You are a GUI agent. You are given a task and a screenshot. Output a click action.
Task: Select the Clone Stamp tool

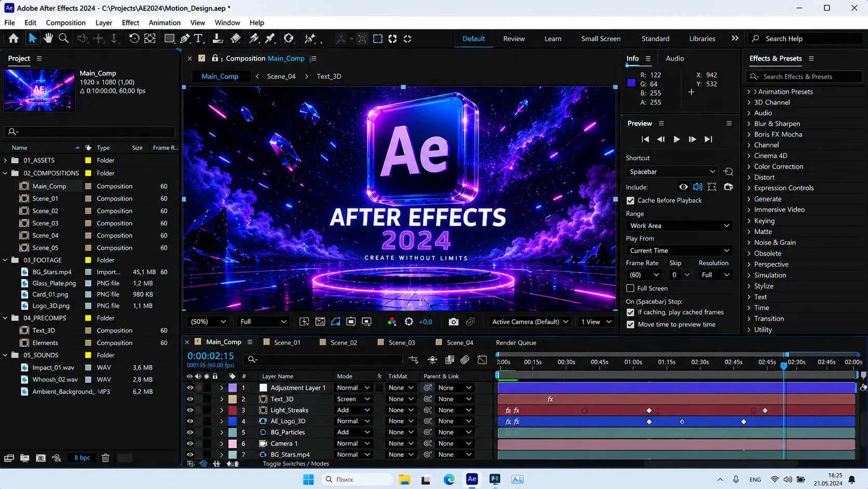point(218,38)
